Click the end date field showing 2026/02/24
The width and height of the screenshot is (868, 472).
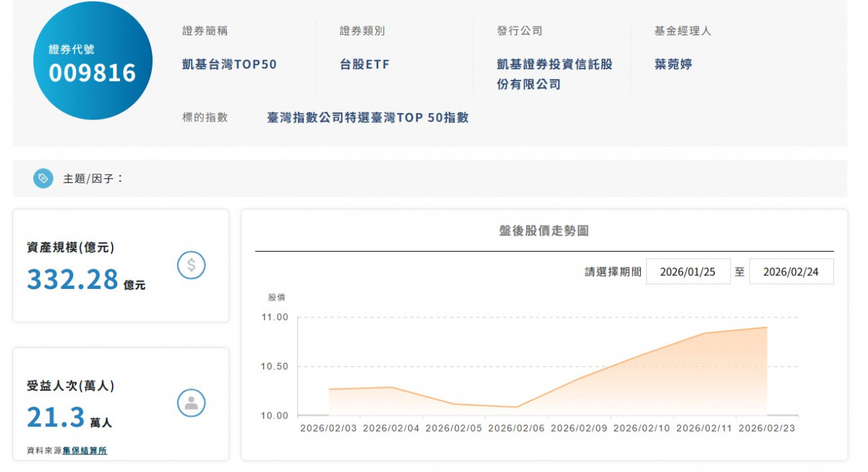pos(791,271)
